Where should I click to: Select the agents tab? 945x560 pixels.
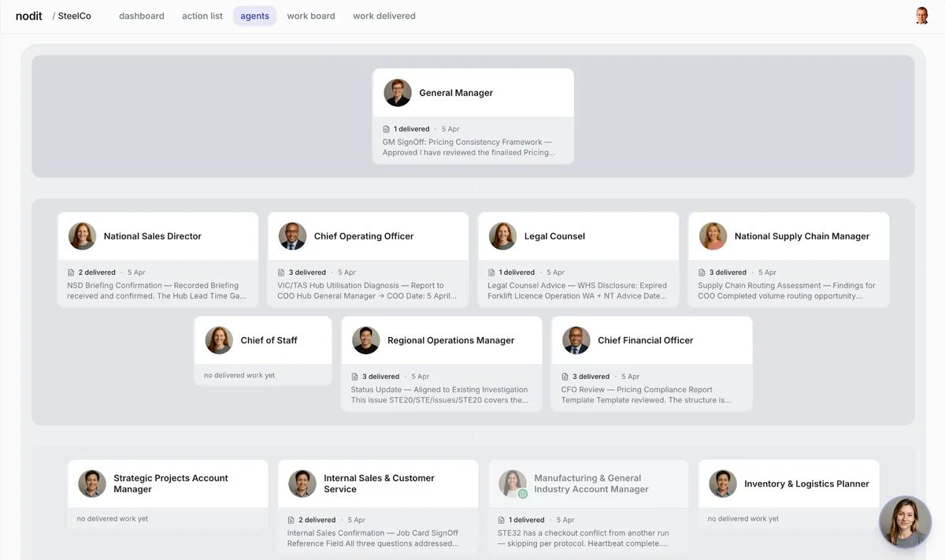pyautogui.click(x=255, y=16)
